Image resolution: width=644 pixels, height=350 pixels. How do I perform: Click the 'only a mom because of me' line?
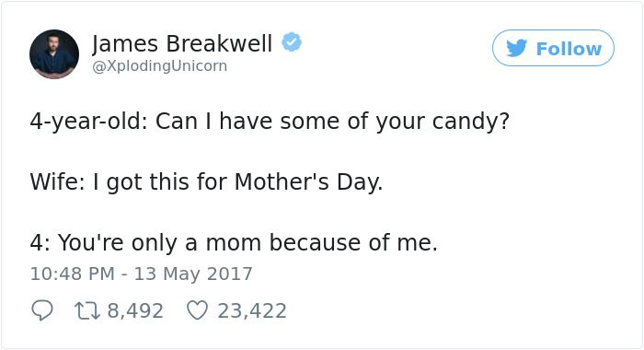pyautogui.click(x=234, y=242)
